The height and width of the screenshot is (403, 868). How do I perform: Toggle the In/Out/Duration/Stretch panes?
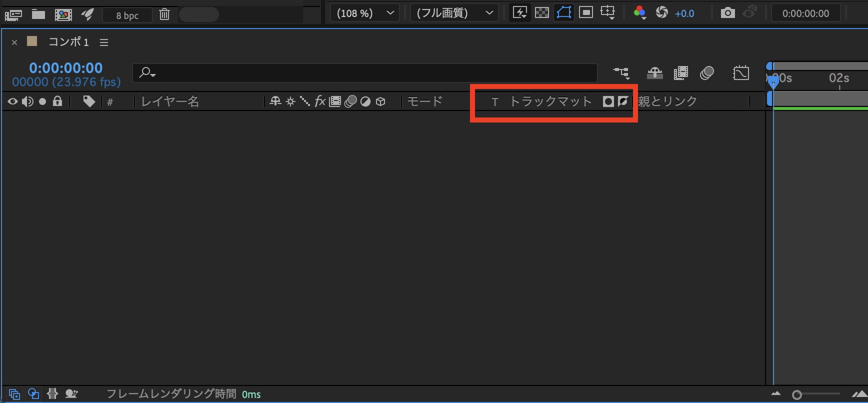click(x=52, y=394)
